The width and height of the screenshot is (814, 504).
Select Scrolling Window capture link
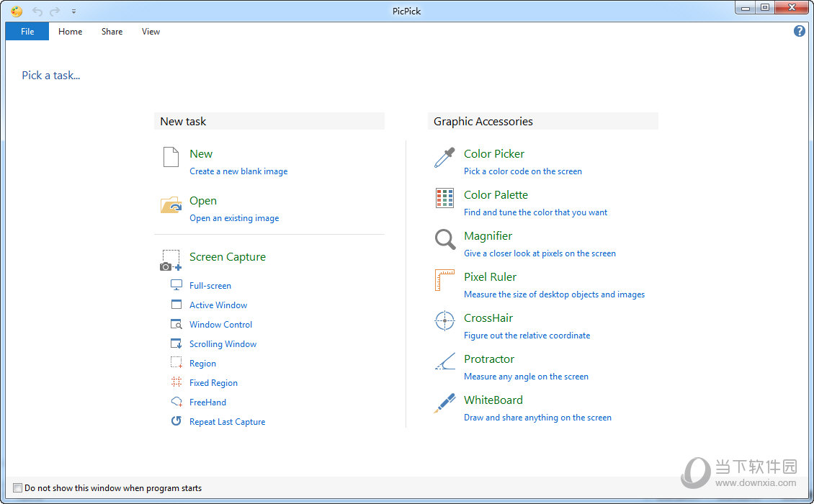223,343
